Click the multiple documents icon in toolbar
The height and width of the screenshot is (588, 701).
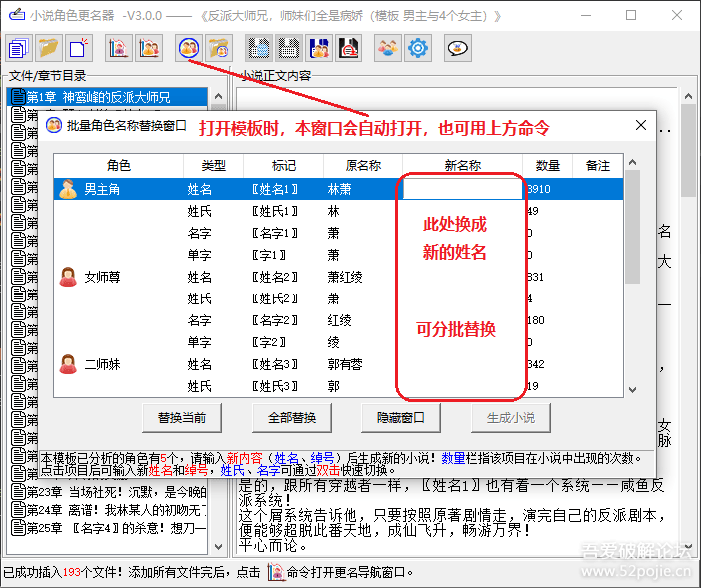tap(18, 47)
